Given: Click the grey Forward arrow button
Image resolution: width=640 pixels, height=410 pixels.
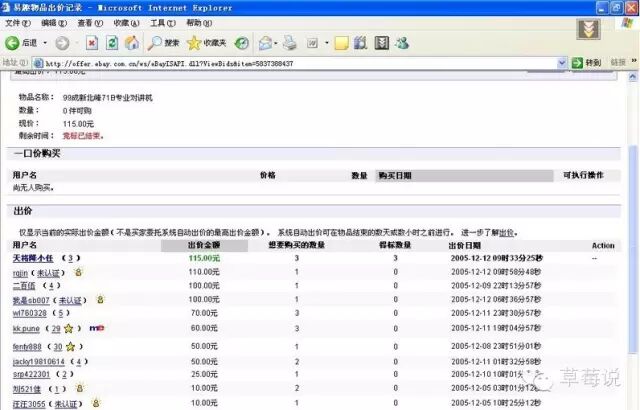Looking at the screenshot, I should pos(62,43).
